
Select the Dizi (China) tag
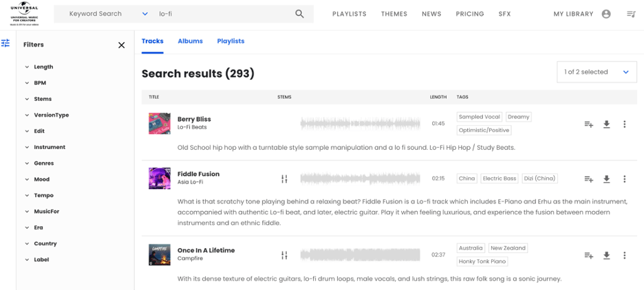click(539, 179)
